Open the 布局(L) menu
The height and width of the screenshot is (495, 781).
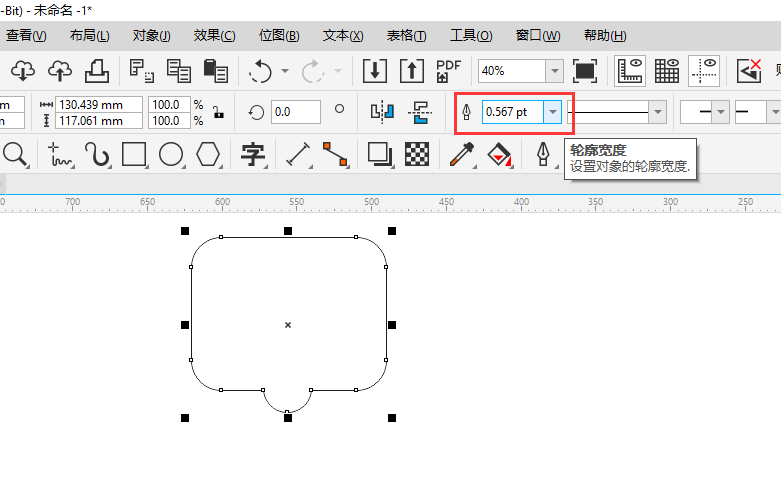click(x=90, y=35)
